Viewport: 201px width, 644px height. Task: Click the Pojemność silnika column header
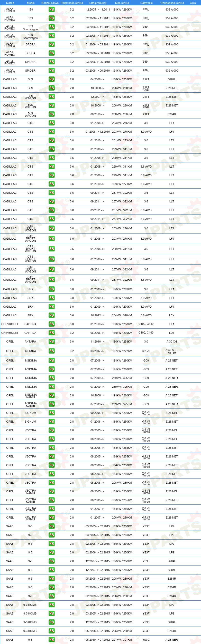point(72,3)
